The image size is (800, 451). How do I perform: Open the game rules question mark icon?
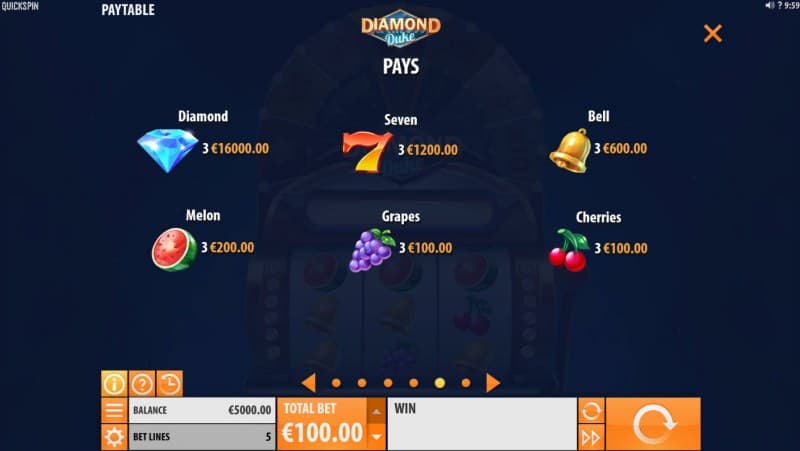coord(142,384)
